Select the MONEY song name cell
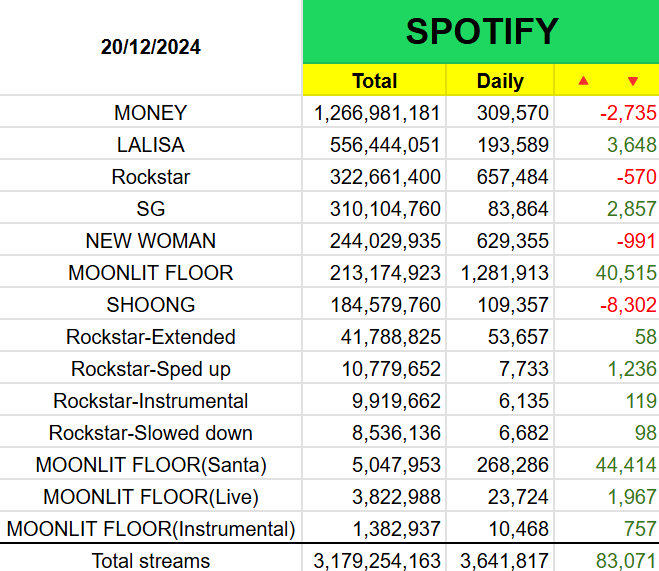The height and width of the screenshot is (571, 659). tap(150, 113)
